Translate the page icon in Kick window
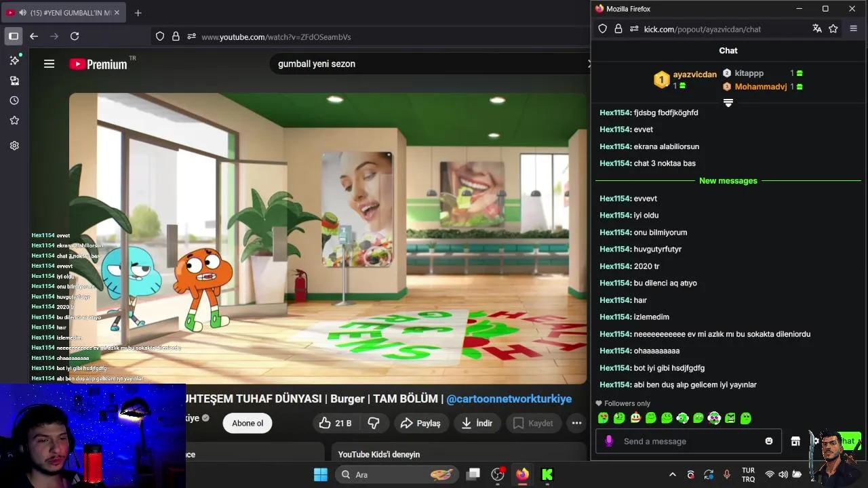Viewport: 868px width, 488px height. [817, 28]
